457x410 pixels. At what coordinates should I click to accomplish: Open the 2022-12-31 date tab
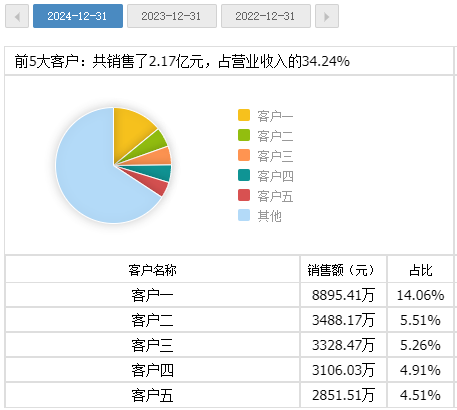266,16
